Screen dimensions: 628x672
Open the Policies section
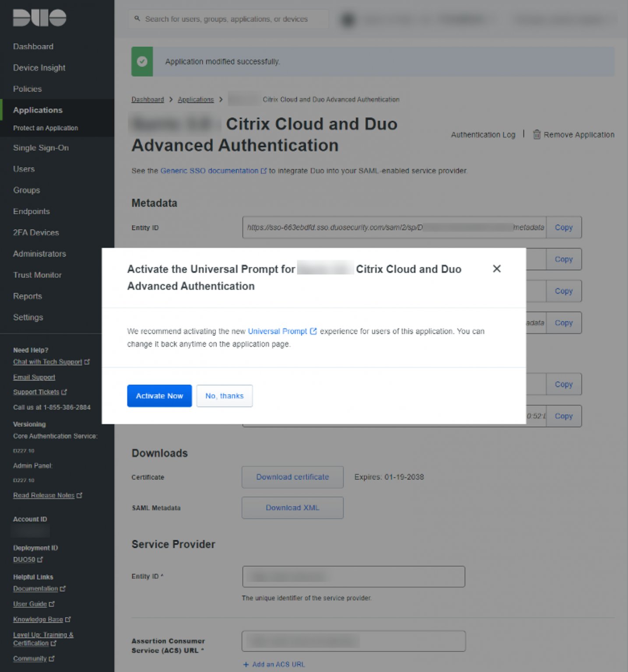(27, 89)
